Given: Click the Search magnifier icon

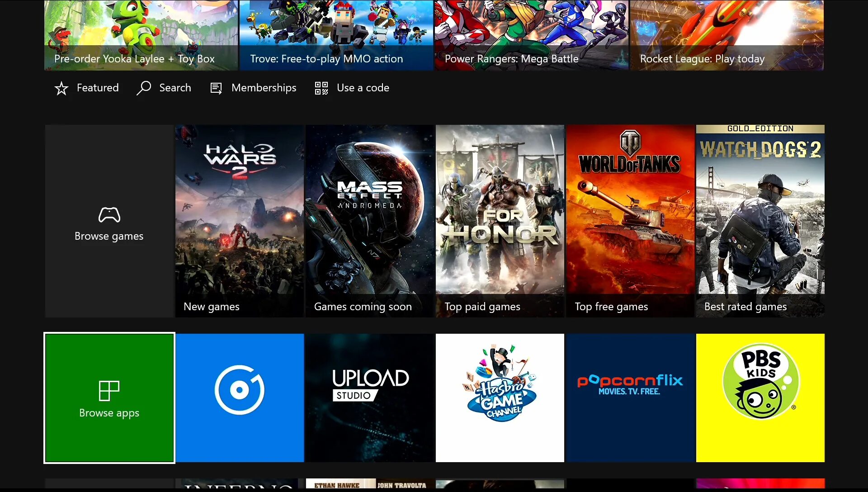Looking at the screenshot, I should [x=143, y=88].
